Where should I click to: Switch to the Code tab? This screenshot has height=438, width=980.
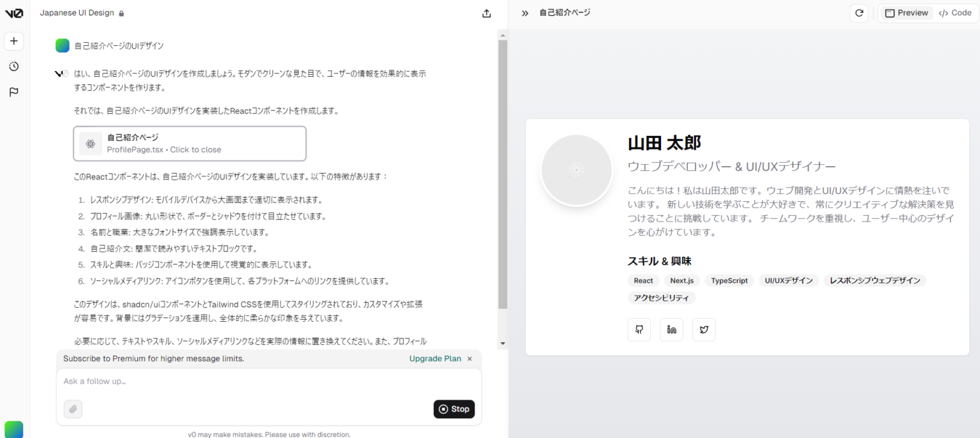point(955,13)
